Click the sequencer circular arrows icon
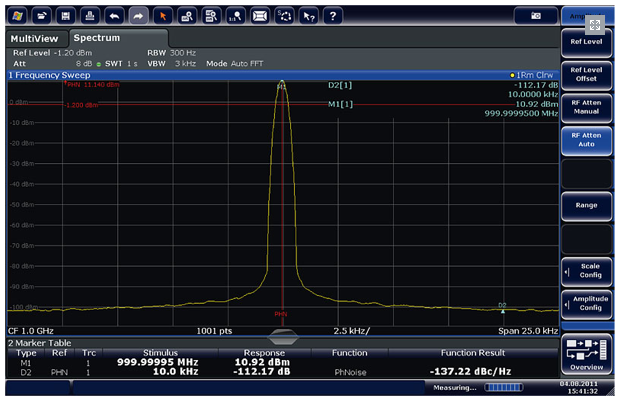 [x=284, y=16]
